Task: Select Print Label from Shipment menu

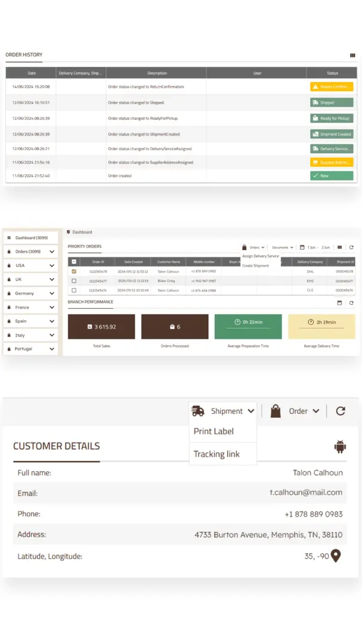Action: (214, 431)
